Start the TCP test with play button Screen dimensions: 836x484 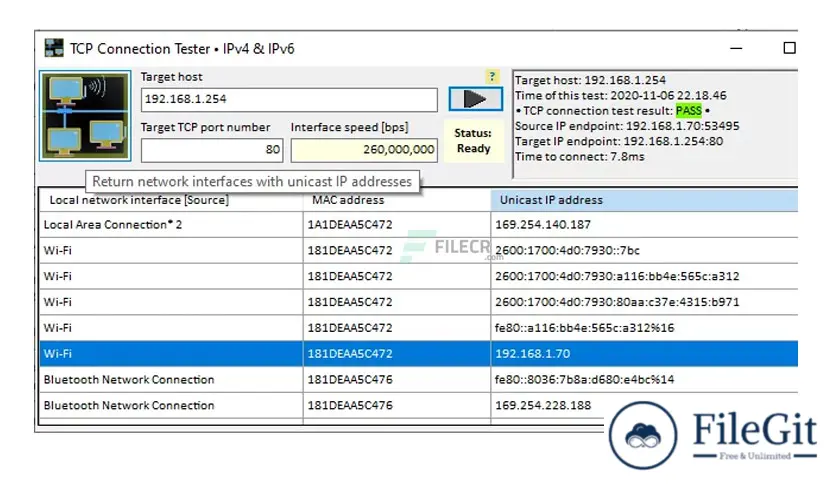[475, 99]
